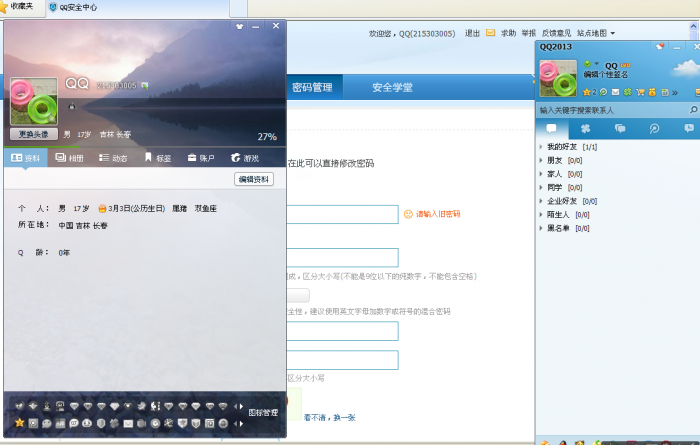This screenshot has width=700, height=445.
Task: Click the yellow star icon in bottom icon bar
Action: tap(20, 423)
